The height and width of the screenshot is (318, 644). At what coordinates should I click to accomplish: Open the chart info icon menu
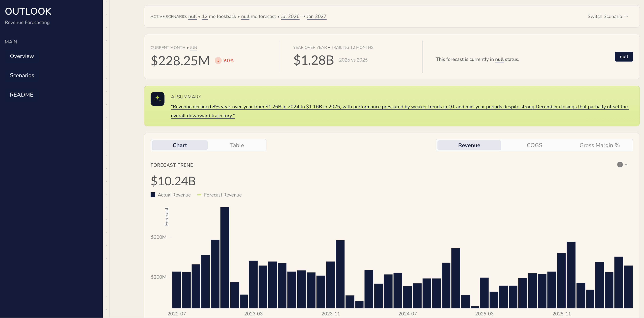(620, 165)
